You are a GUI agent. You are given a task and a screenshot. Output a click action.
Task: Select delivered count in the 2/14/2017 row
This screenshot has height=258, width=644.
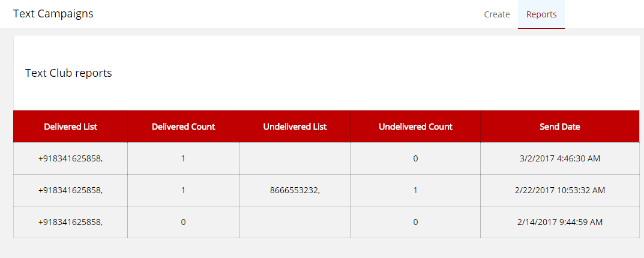[183, 222]
